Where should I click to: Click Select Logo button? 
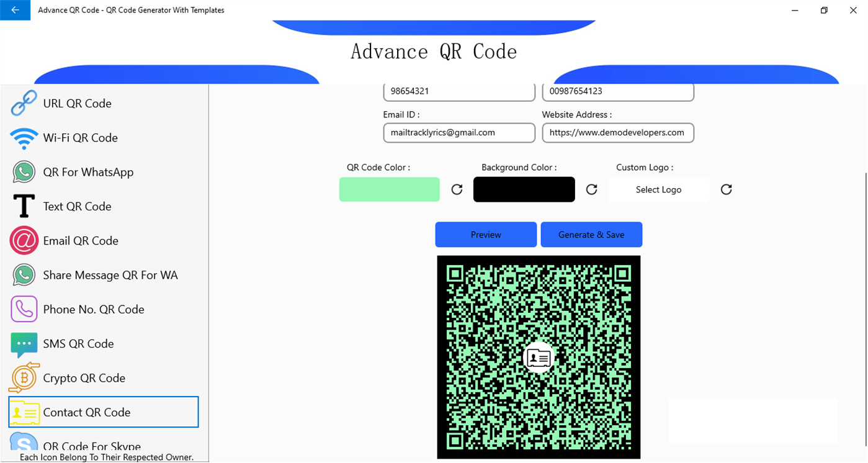click(659, 189)
